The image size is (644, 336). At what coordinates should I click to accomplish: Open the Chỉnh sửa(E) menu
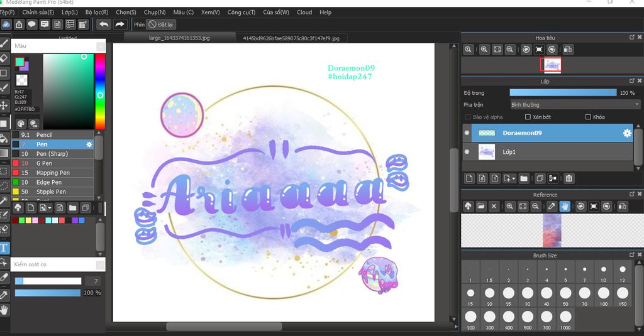coord(38,13)
